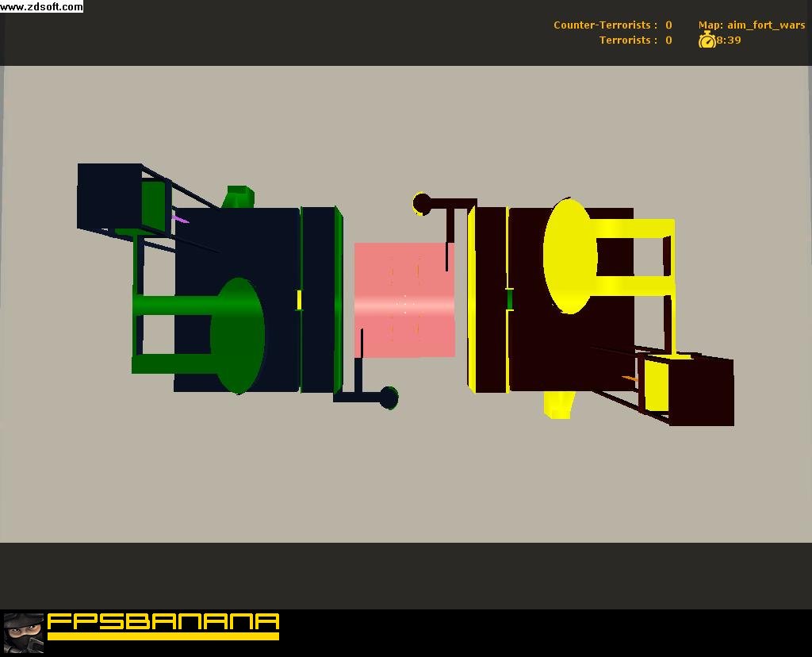Screen dimensions: 812x657
Task: Click the FPSBANANA logo text
Action: [163, 621]
